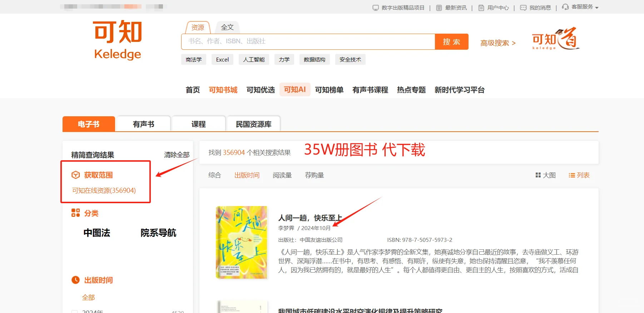Sort results by 出版时间

pyautogui.click(x=247, y=175)
